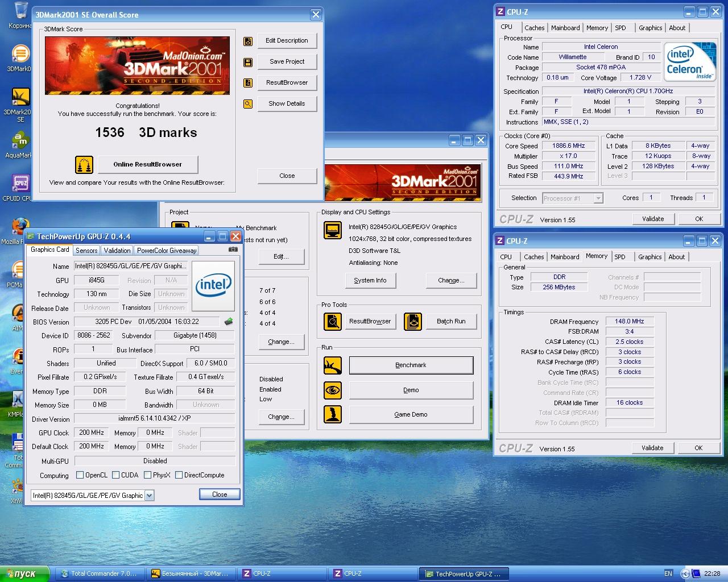728x582 pixels.
Task: Click the Show Details magnifier icon
Action: (248, 104)
